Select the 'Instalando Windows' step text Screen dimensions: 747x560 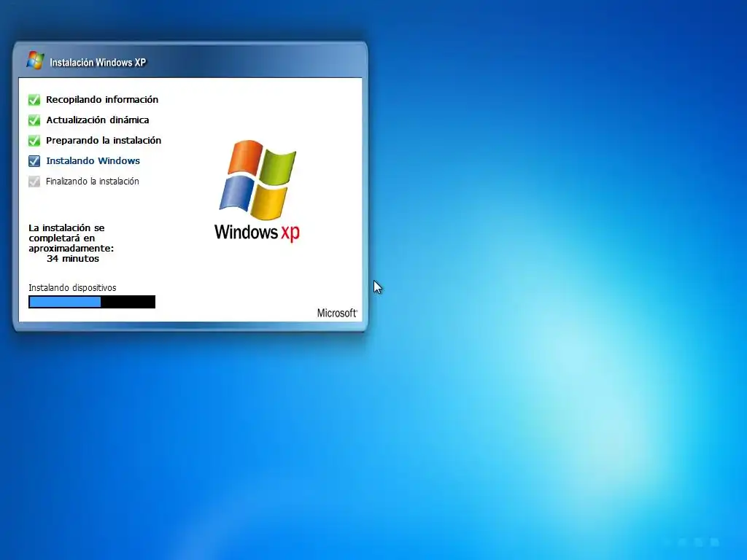click(93, 161)
